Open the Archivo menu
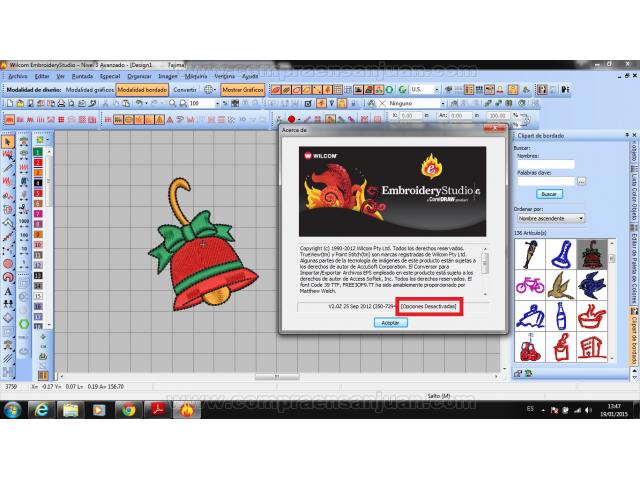Screen dimensions: 640x480 click(x=18, y=76)
